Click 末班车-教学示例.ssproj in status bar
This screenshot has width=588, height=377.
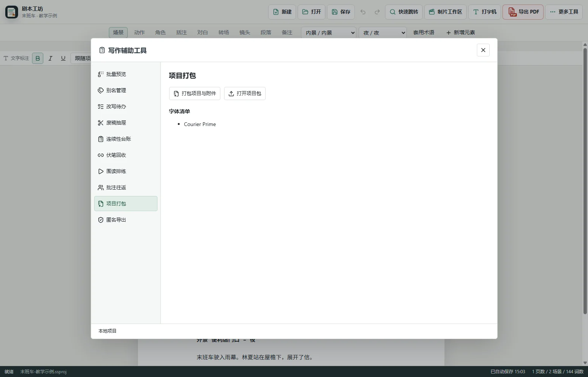coord(43,372)
